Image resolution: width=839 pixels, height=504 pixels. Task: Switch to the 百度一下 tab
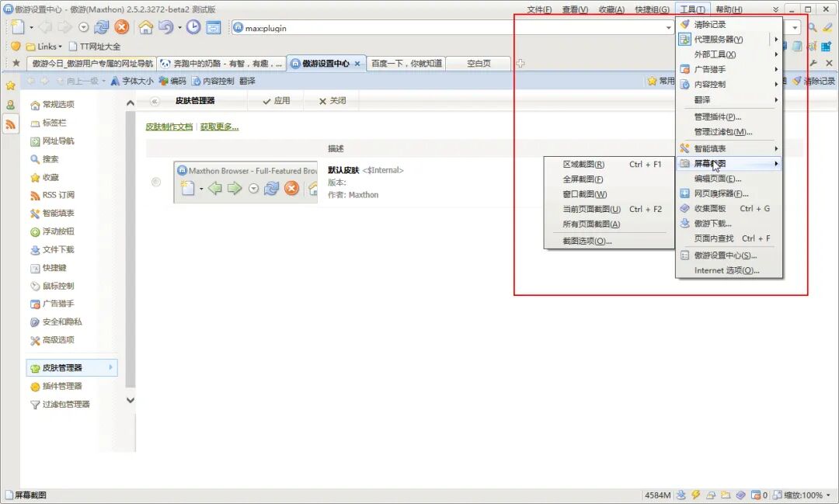click(406, 63)
